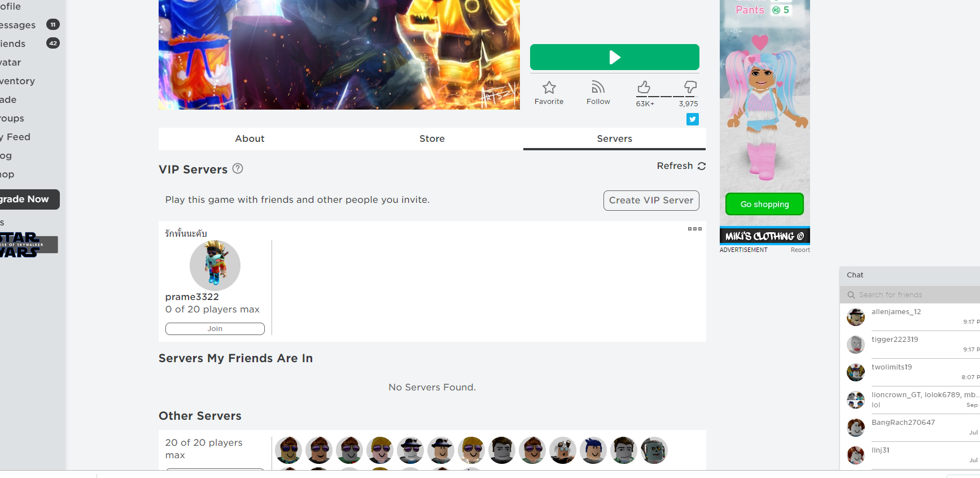Image resolution: width=980 pixels, height=478 pixels.
Task: Click Go shopping in the advertisement
Action: pos(764,204)
